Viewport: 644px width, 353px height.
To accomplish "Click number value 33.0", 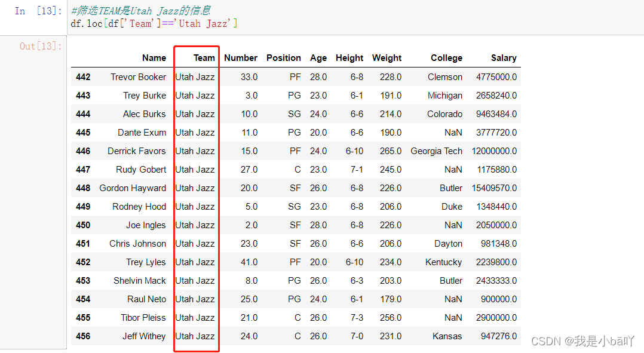I will coord(249,77).
